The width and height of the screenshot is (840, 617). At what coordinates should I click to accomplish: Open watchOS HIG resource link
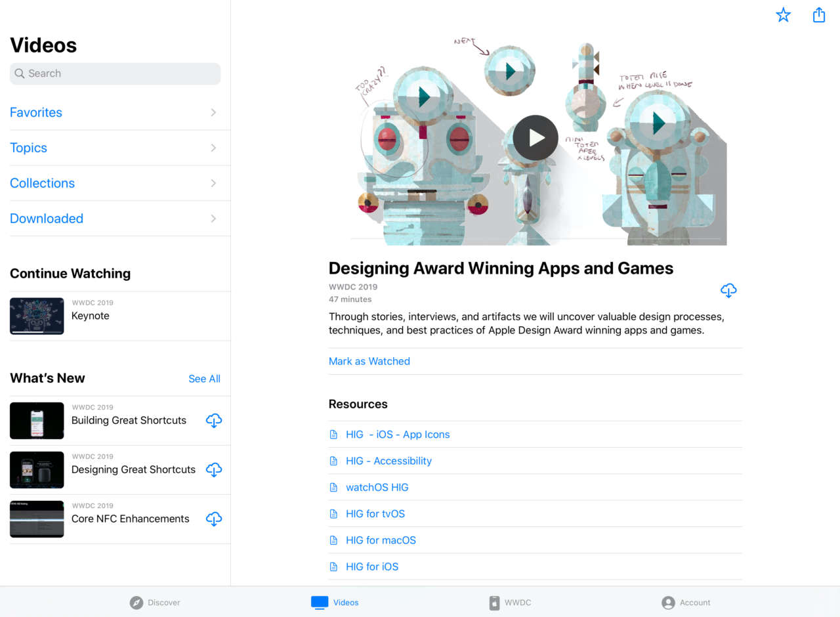click(377, 487)
